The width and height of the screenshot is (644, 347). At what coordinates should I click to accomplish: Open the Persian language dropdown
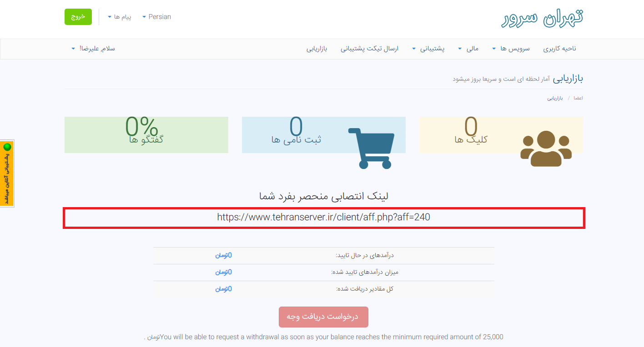tap(156, 17)
